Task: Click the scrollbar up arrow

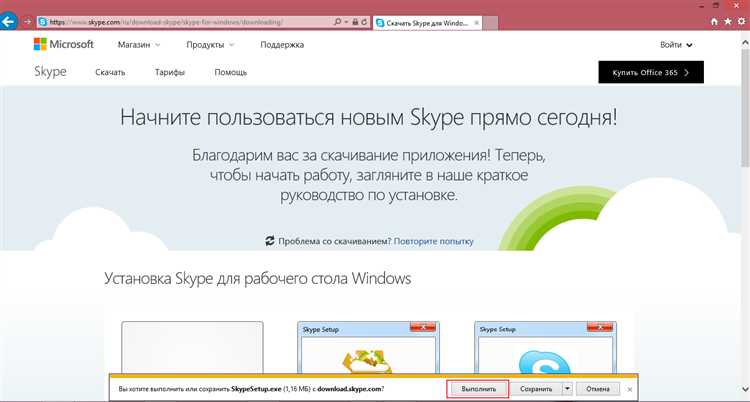Action: click(746, 42)
